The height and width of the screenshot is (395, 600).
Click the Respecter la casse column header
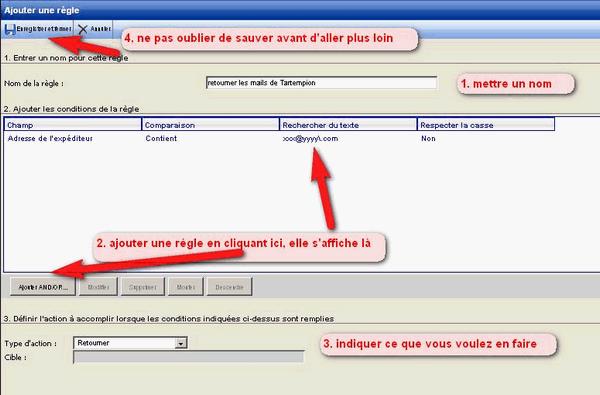[486, 125]
